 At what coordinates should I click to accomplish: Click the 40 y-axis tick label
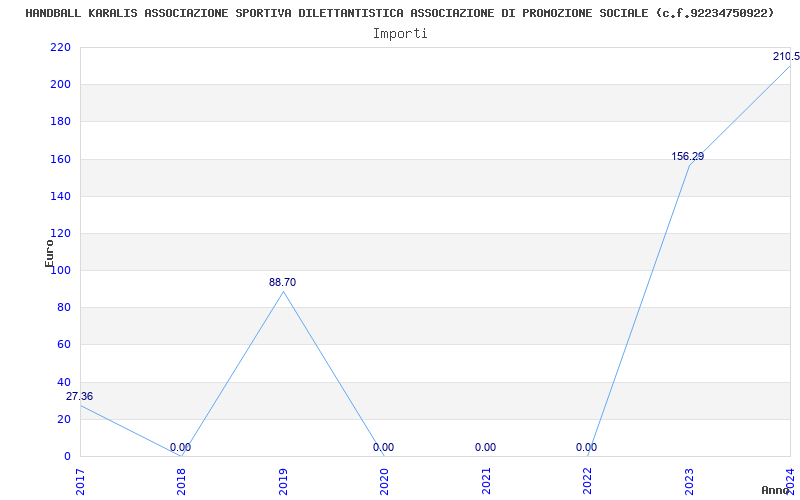[64, 382]
